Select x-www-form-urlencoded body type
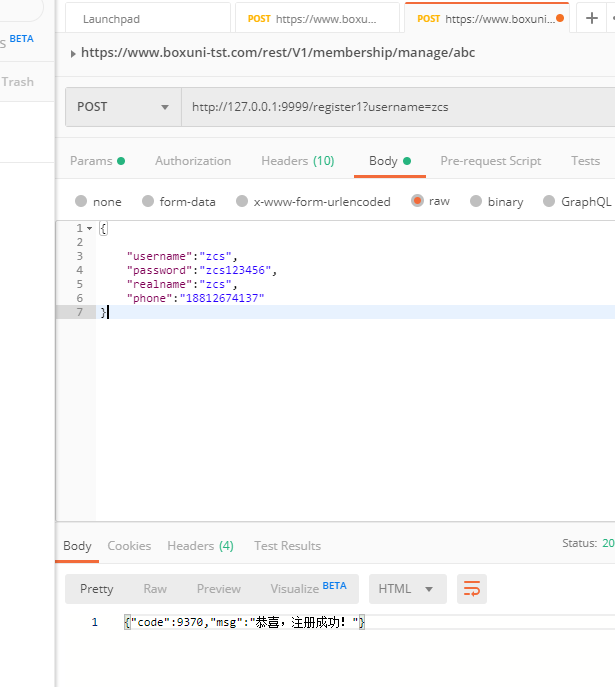Screen dimensions: 615x687 pyautogui.click(x=313, y=202)
